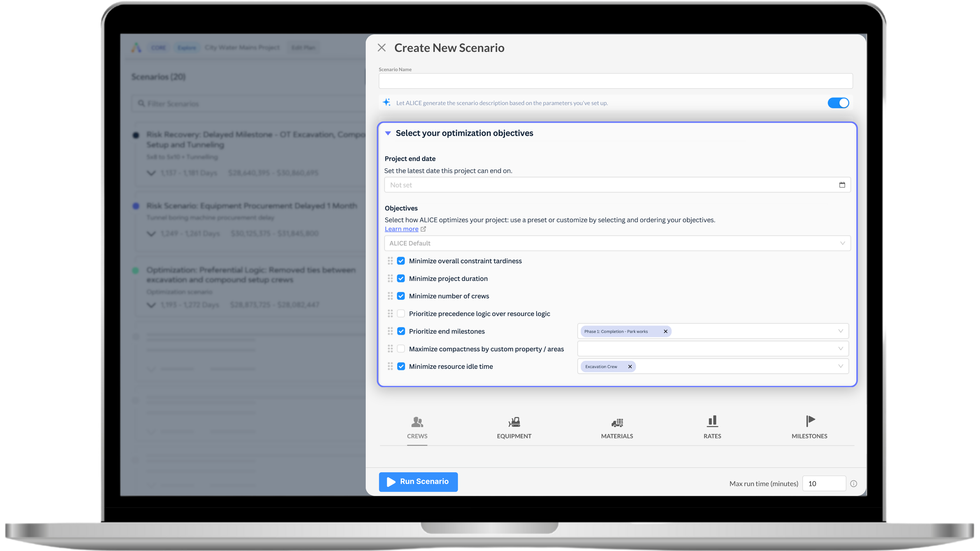Remove the Phase 1: Completion - Park works tag
Viewport: 980px width, 551px height.
[x=665, y=331]
